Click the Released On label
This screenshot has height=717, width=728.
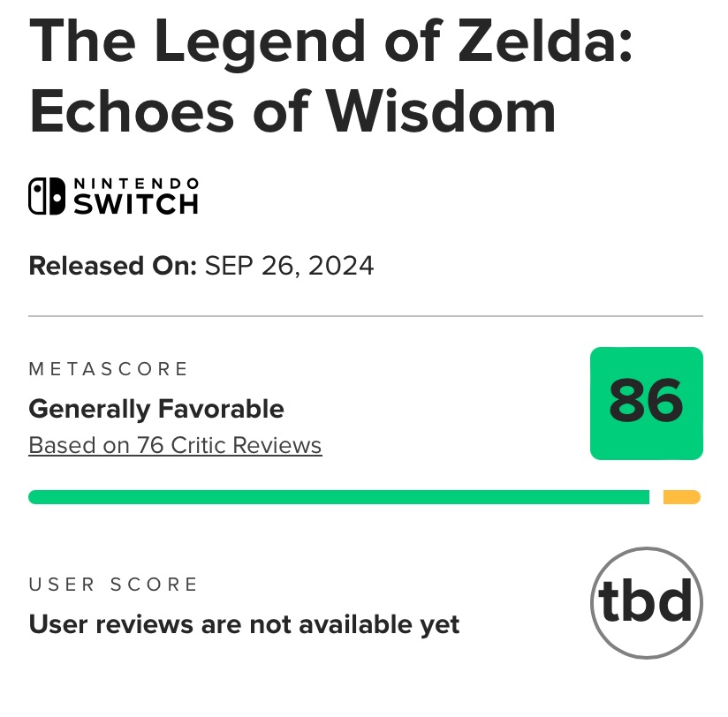pyautogui.click(x=112, y=266)
